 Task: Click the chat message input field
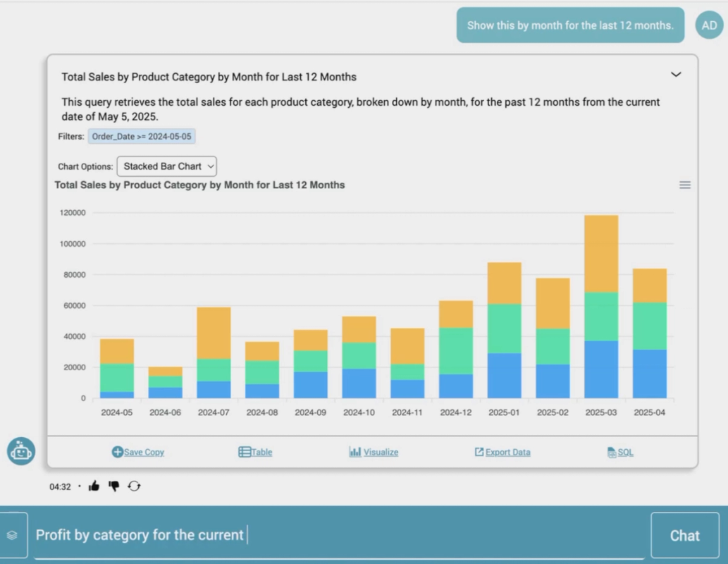[339, 535]
